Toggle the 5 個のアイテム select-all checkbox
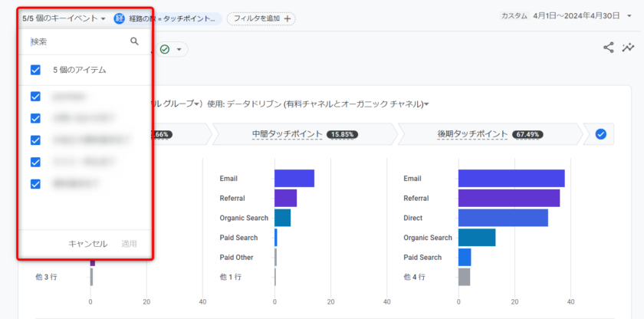Viewport: 644px width, 319px height. point(35,70)
